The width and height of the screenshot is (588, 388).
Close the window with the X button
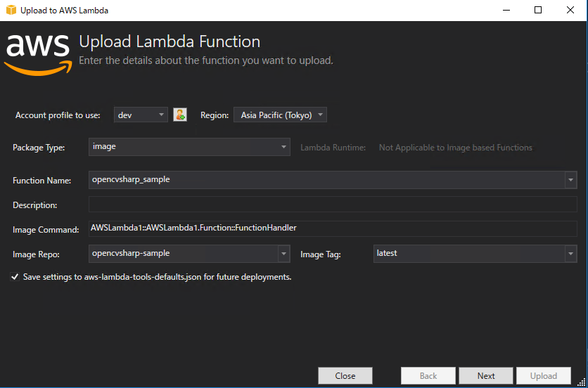click(570, 10)
